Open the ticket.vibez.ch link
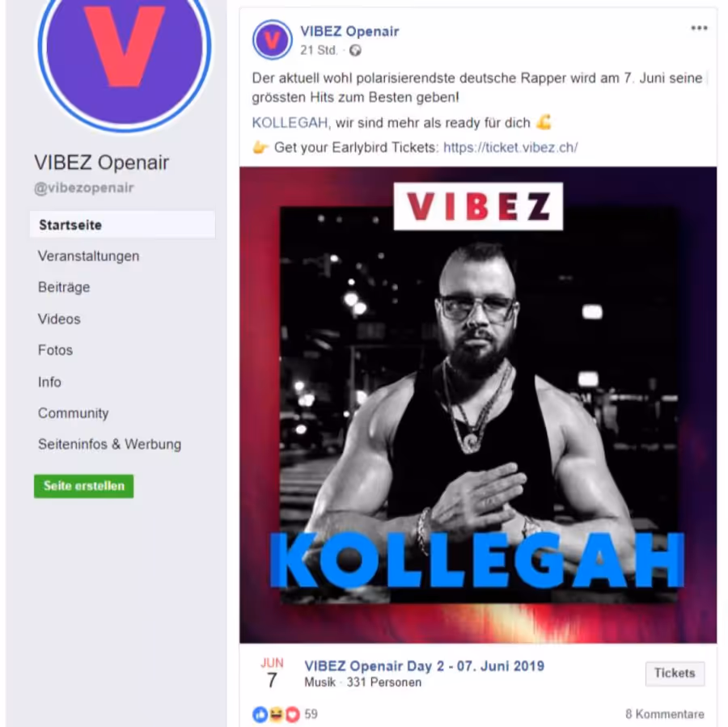 pyautogui.click(x=510, y=148)
